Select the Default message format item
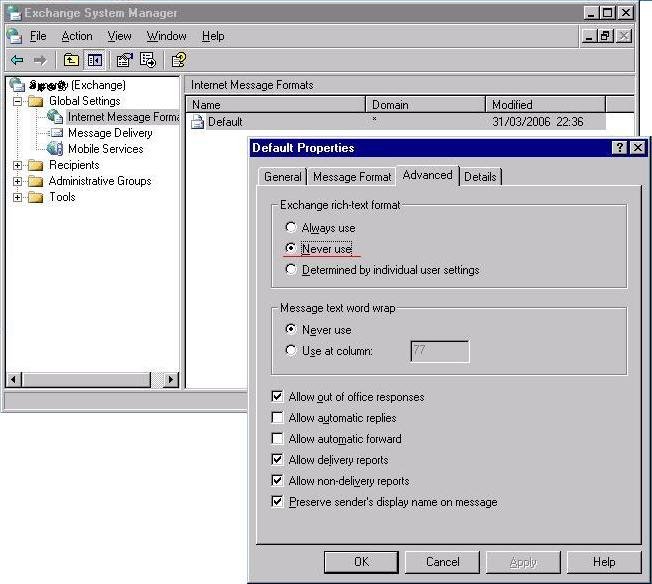The height and width of the screenshot is (584, 652). [224, 122]
